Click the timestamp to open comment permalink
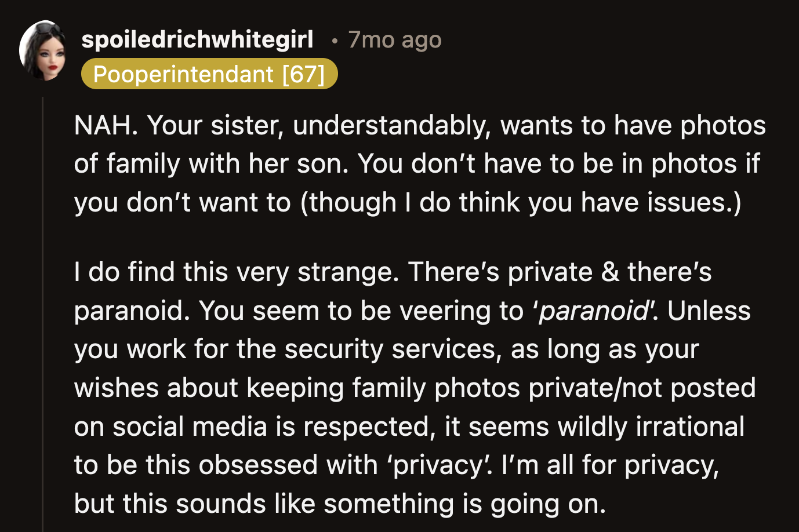 tap(394, 39)
